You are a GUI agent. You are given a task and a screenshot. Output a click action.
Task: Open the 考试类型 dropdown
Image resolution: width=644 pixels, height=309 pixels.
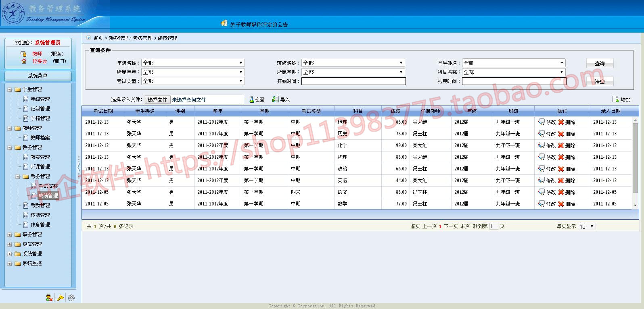pos(193,81)
